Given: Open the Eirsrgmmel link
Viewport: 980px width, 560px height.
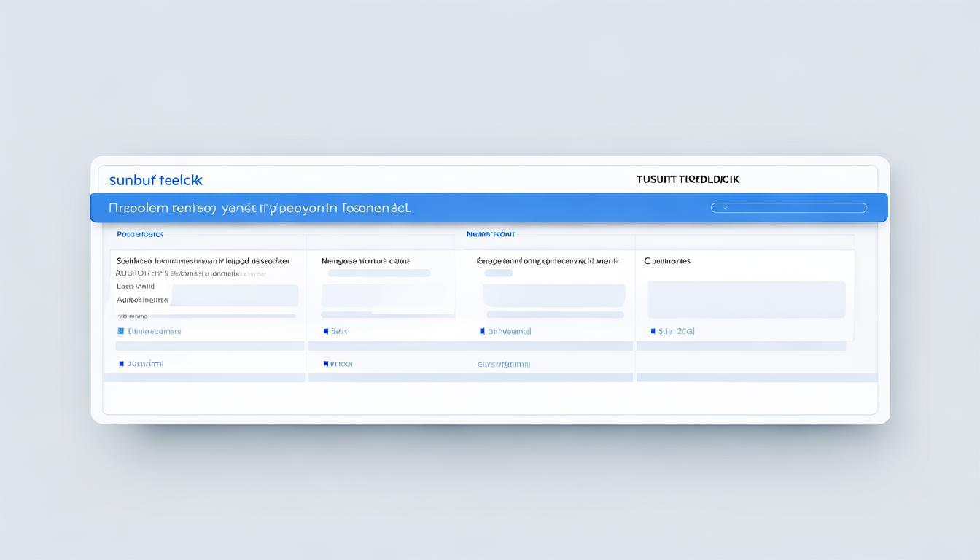Looking at the screenshot, I should (503, 364).
